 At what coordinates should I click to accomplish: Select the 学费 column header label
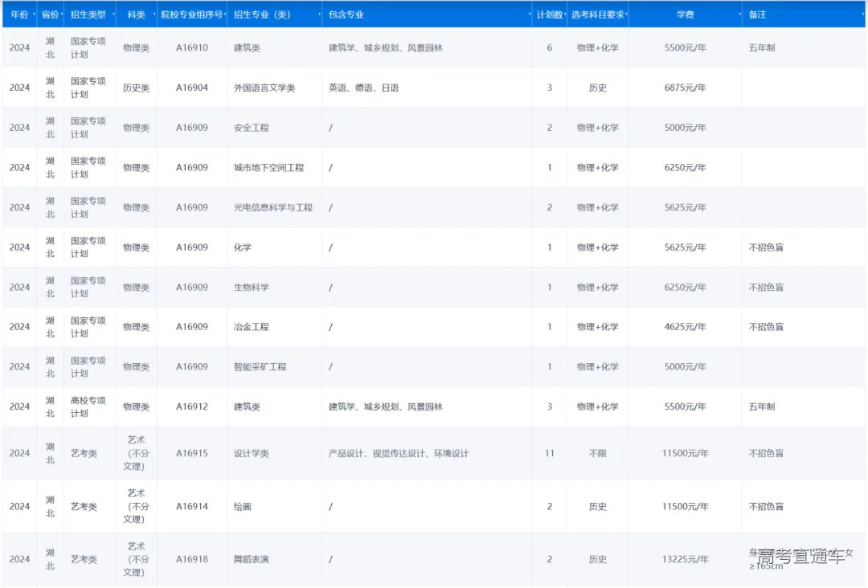(685, 14)
